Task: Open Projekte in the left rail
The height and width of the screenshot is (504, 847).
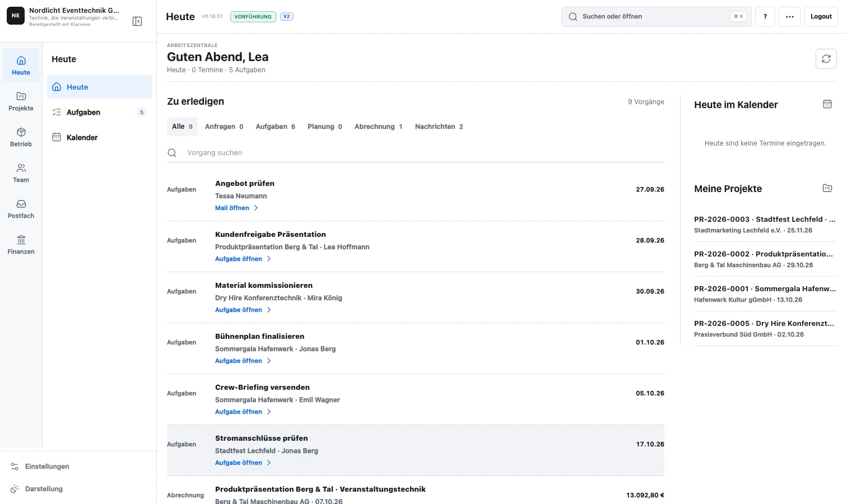Action: [x=21, y=101]
